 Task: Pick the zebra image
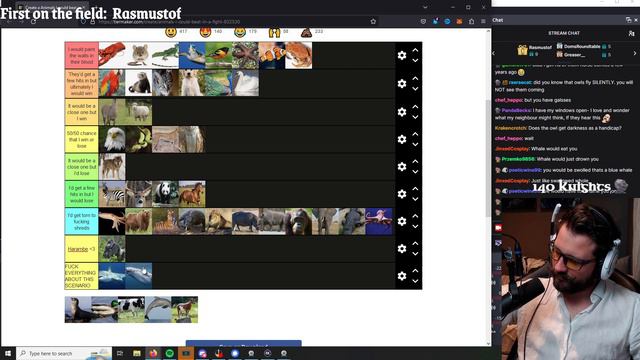coord(112,194)
